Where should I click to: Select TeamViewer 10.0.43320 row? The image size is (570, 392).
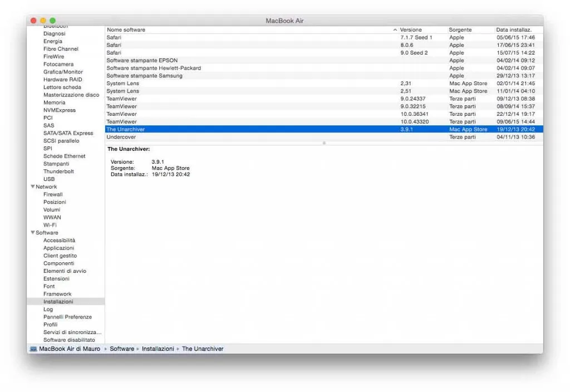(324, 121)
